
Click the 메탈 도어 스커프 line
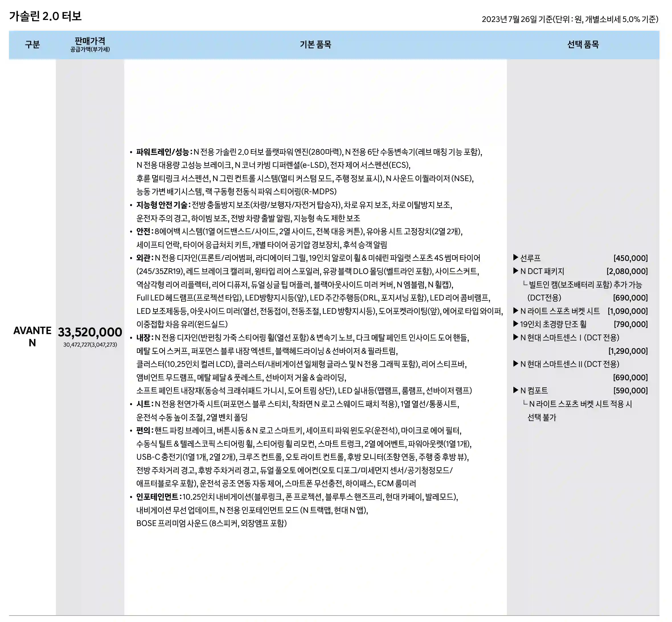point(267,351)
